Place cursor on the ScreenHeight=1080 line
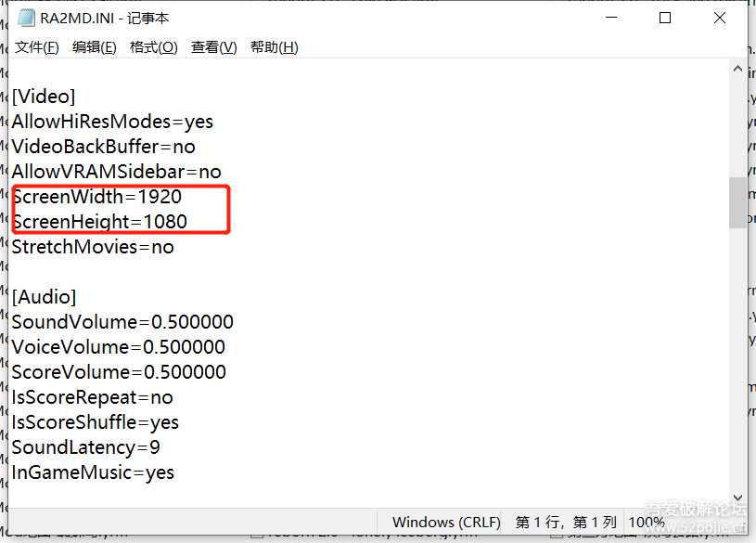This screenshot has width=756, height=543. coord(102,221)
